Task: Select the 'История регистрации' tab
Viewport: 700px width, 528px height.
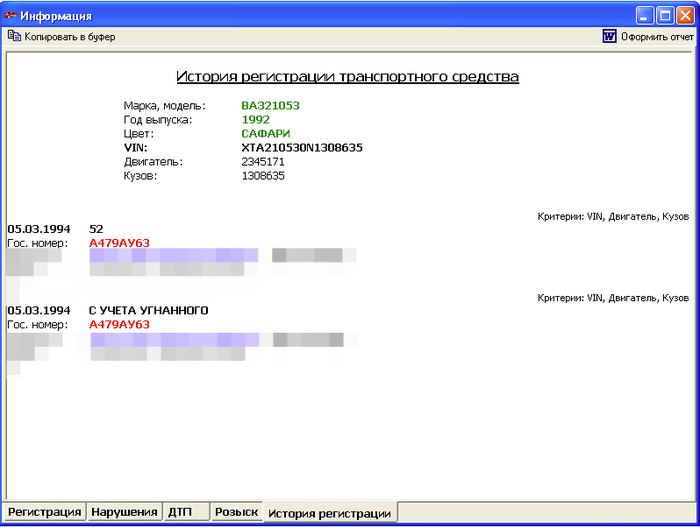Action: point(329,513)
